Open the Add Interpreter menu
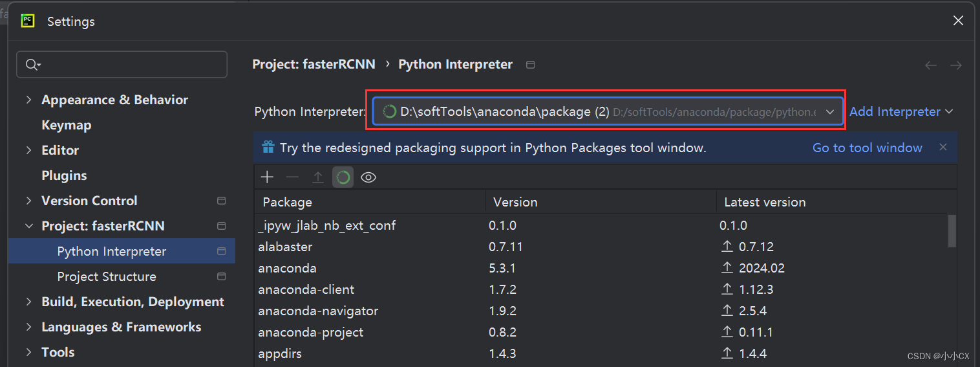The image size is (980, 367). click(x=900, y=112)
